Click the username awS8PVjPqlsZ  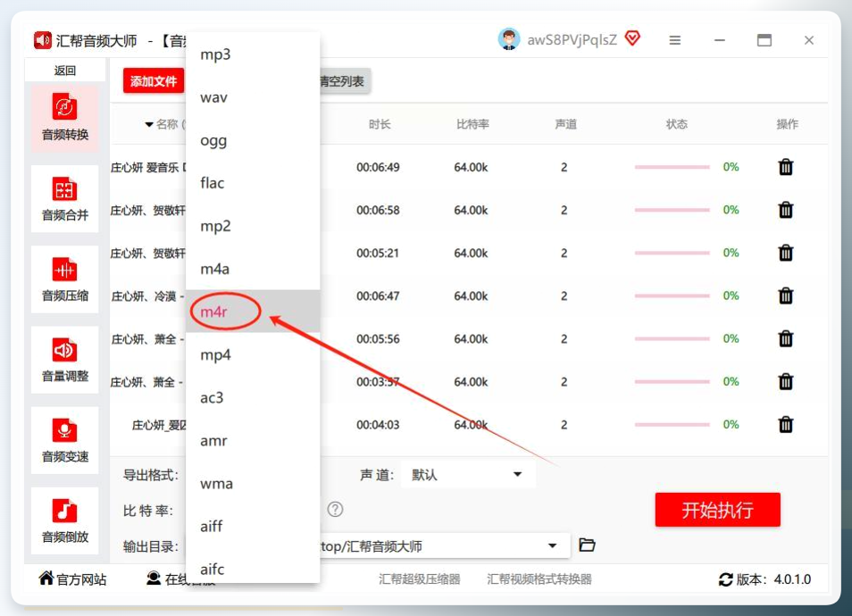pos(572,39)
